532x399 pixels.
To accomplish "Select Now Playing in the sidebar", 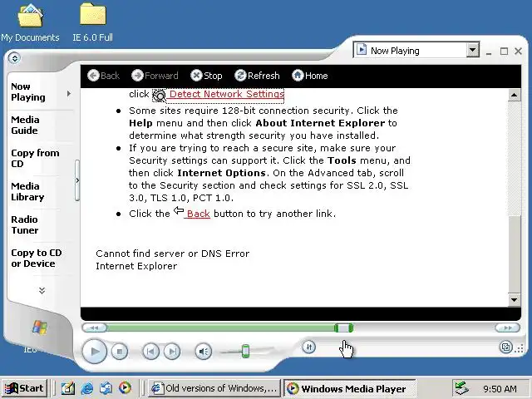I will click(28, 92).
